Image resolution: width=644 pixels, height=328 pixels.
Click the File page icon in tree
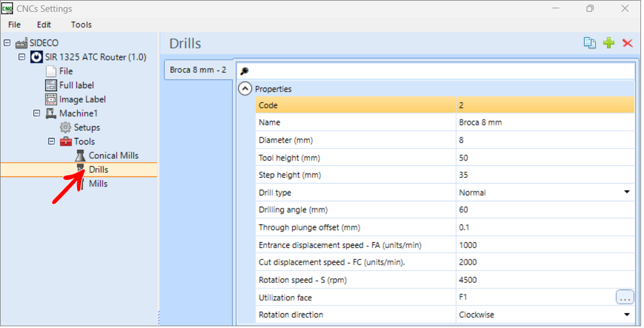(51, 71)
